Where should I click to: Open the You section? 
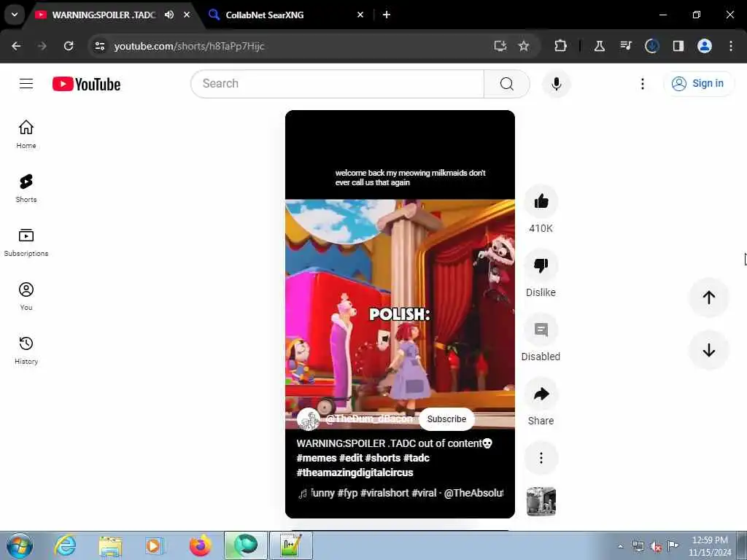click(x=26, y=296)
